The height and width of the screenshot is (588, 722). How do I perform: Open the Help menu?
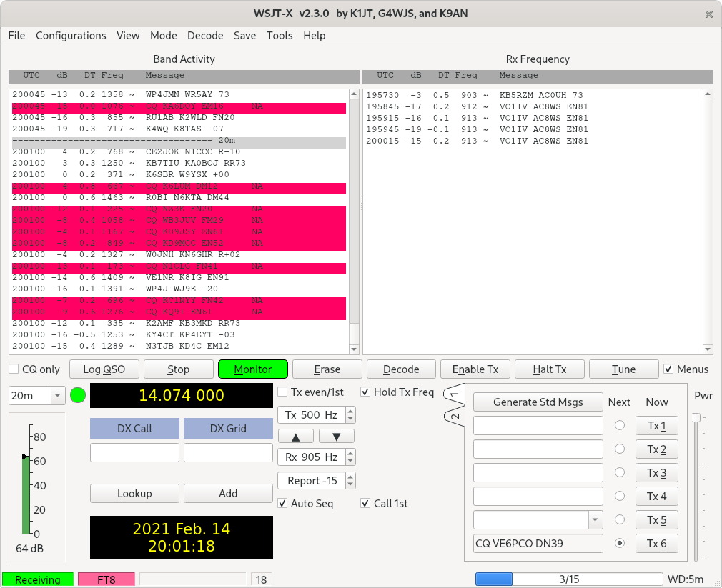coord(315,36)
